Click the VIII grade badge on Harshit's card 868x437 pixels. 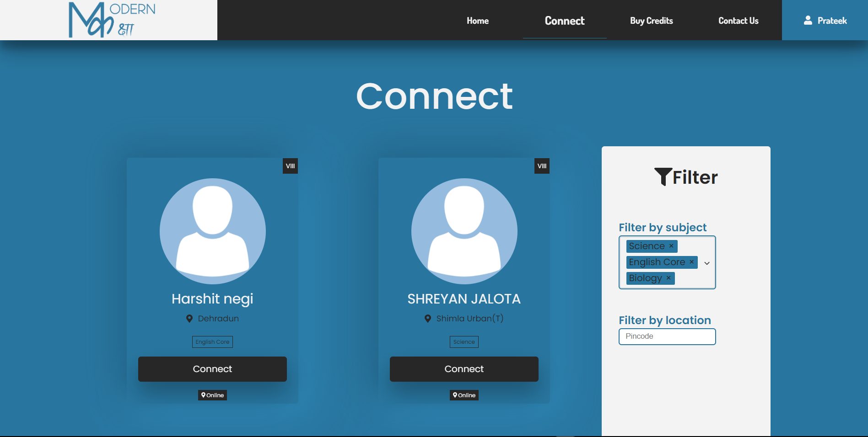[x=290, y=166]
